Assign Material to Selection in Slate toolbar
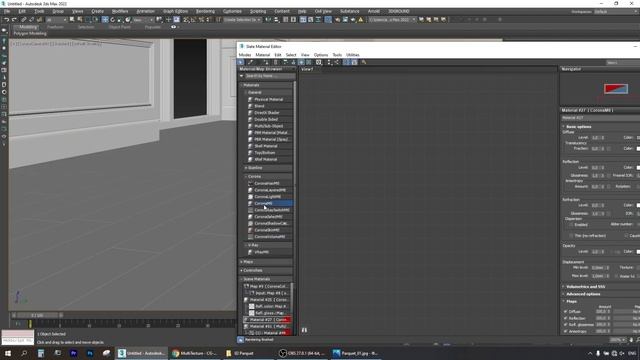 tap(266, 62)
